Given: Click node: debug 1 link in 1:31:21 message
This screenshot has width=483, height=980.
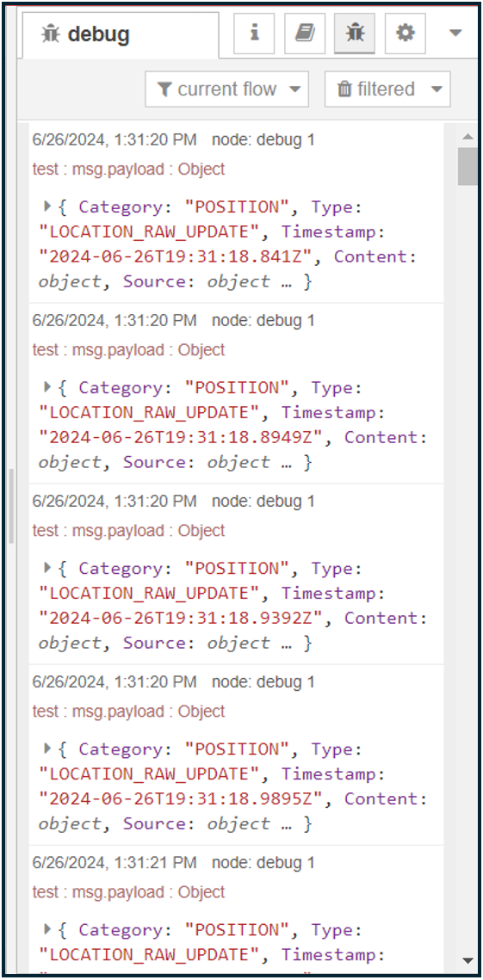Looking at the screenshot, I should point(263,863).
